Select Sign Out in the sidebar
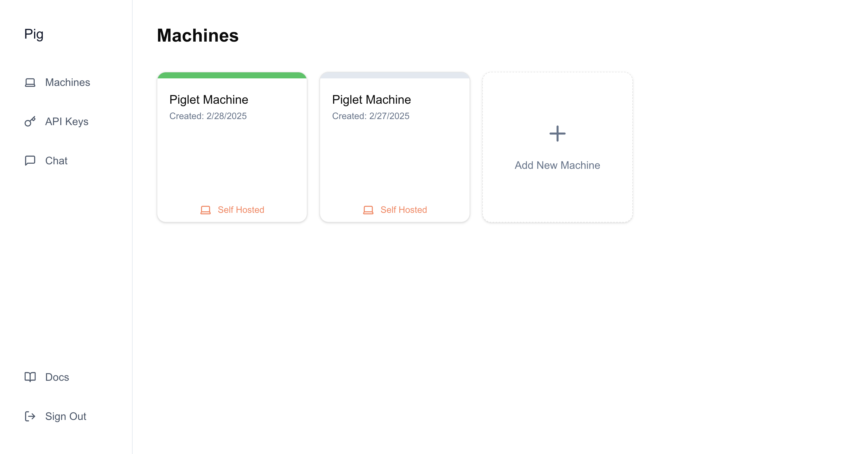The image size is (868, 454). (x=66, y=416)
